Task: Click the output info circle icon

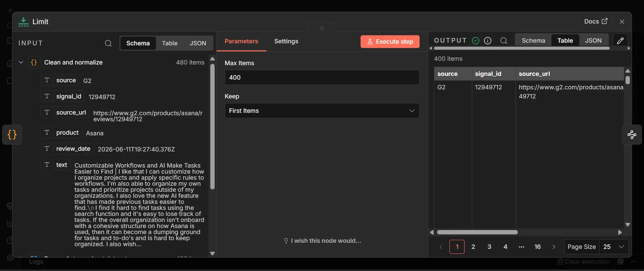Action: tap(488, 41)
